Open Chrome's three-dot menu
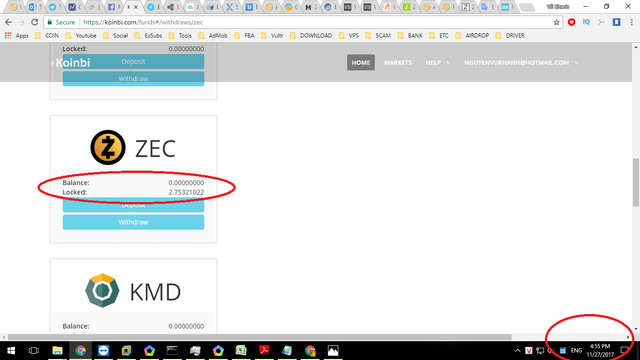 pos(631,22)
